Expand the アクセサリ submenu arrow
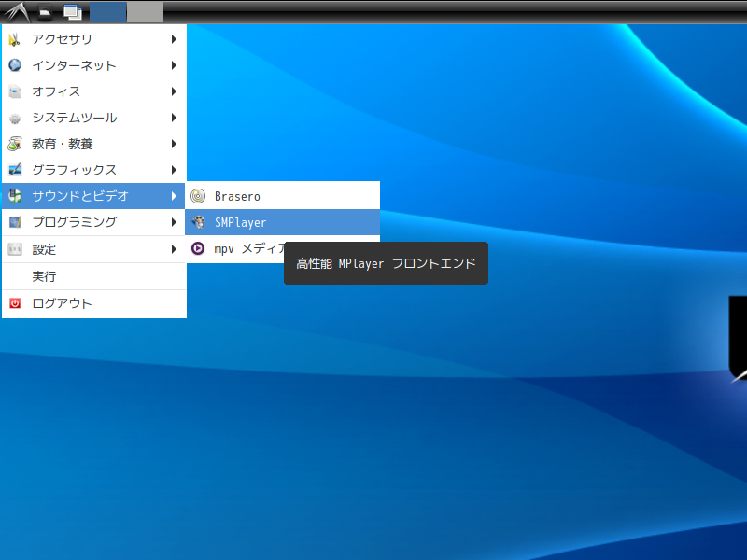Viewport: 747px width, 560px height. (x=174, y=39)
